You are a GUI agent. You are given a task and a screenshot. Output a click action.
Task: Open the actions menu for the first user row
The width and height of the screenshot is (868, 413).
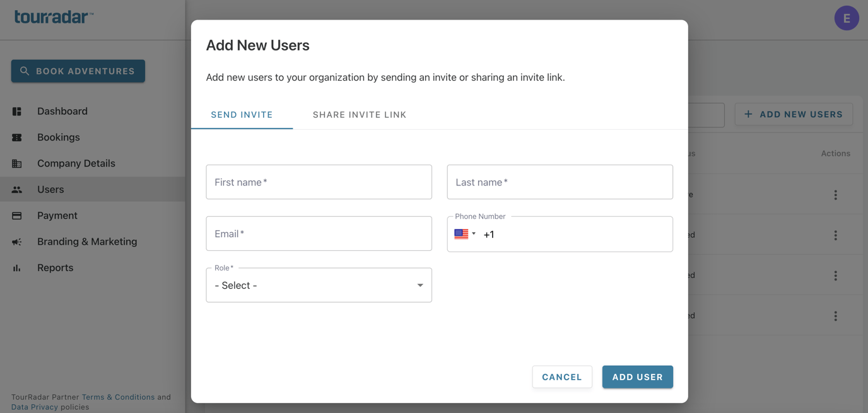pyautogui.click(x=835, y=194)
